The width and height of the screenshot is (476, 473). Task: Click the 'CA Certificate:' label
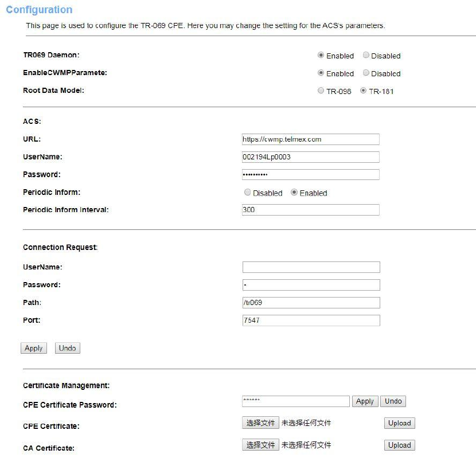pyautogui.click(x=49, y=448)
